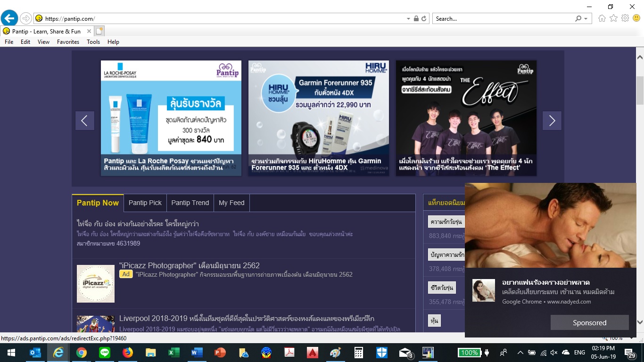Switch to the Pantip Pick tab
Screen dimensions: 644x362
tap(145, 203)
